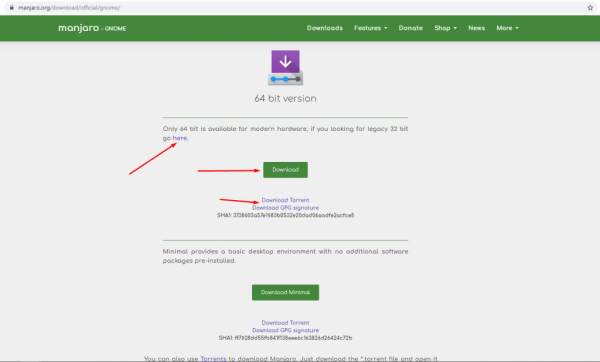
Task: Click the '64 bit version' heading
Action: (x=285, y=98)
